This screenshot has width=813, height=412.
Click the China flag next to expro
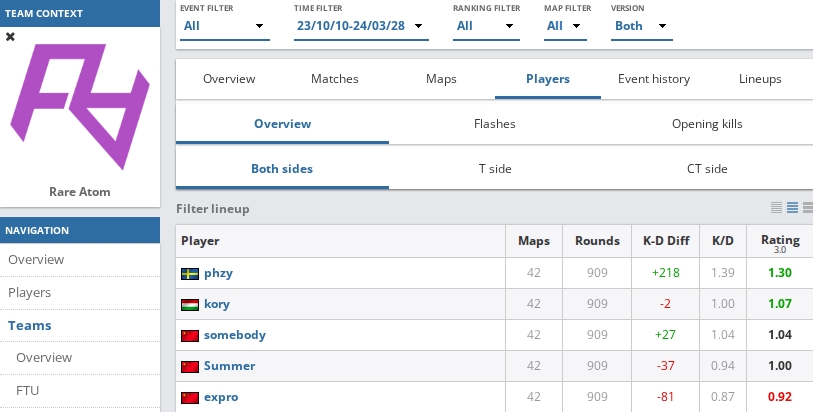point(190,398)
